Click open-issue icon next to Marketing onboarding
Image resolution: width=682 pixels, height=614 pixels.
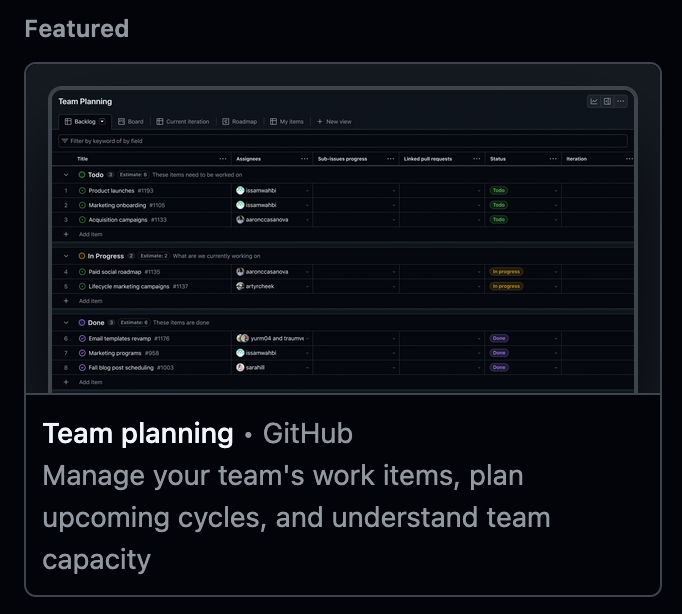pyautogui.click(x=82, y=205)
